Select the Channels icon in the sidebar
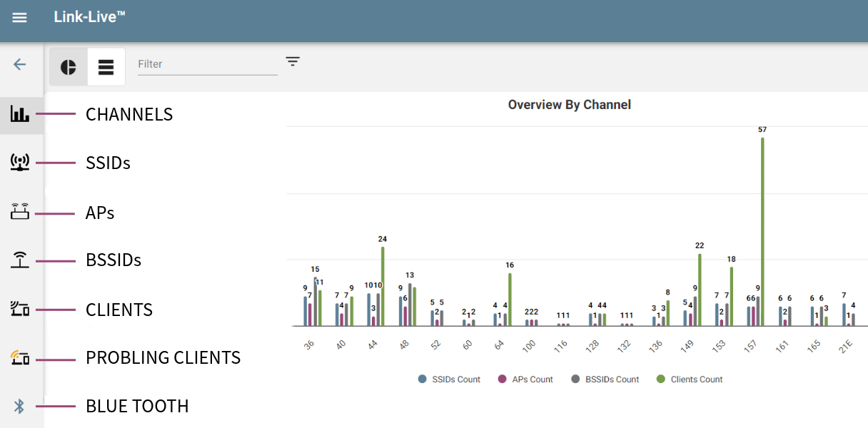 point(21,113)
